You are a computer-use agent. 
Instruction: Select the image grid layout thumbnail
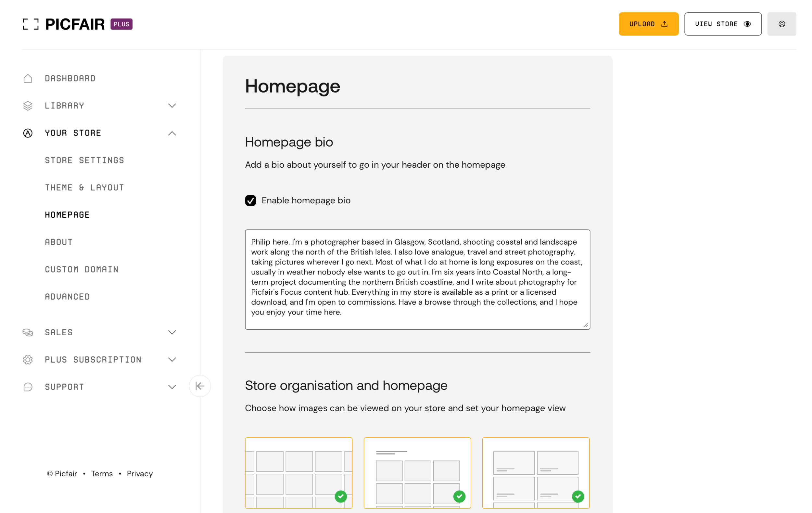click(x=299, y=473)
